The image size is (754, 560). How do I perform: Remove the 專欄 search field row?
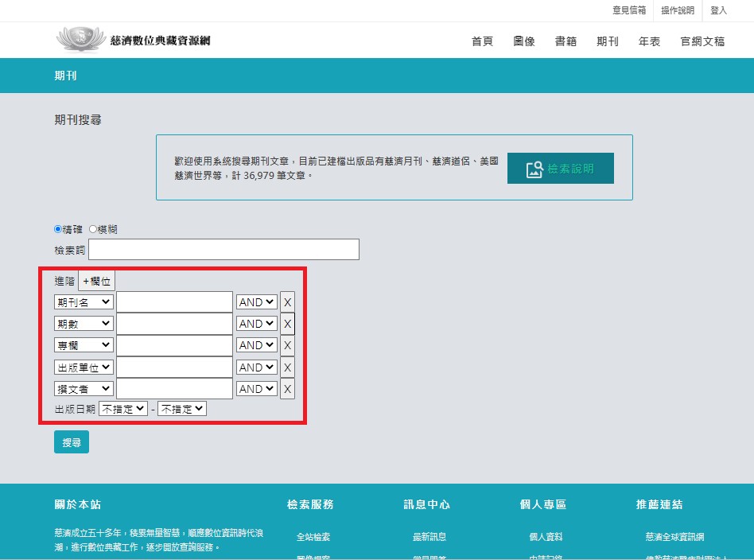(x=288, y=345)
